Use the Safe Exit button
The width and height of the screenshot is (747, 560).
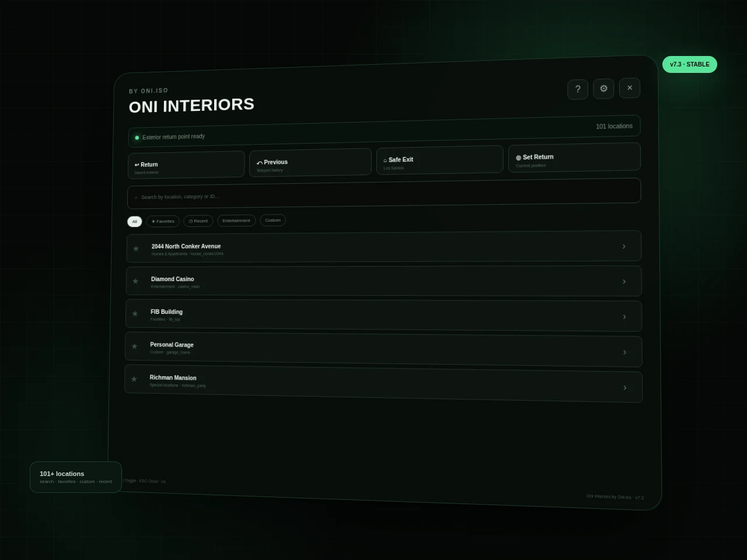(439, 160)
